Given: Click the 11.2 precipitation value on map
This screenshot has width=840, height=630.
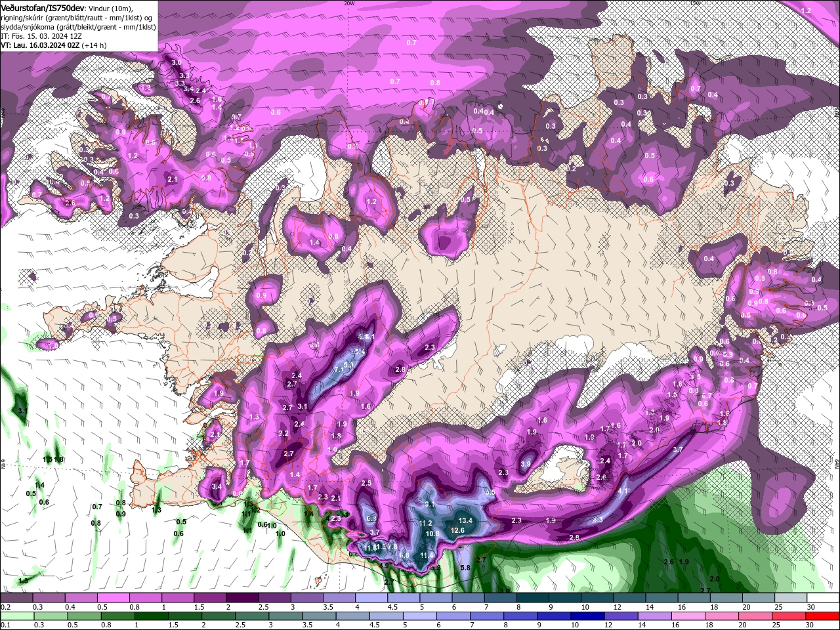Looking at the screenshot, I should pyautogui.click(x=425, y=524).
